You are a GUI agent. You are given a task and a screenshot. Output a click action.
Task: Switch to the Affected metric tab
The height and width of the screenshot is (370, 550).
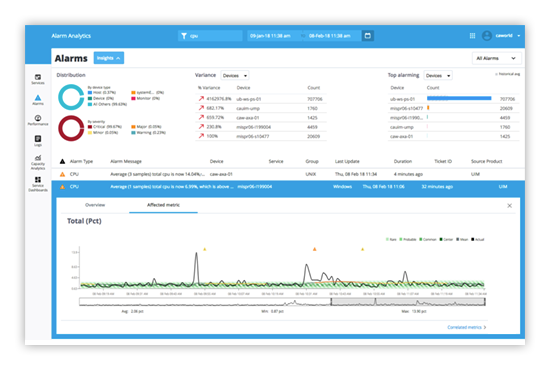(163, 205)
